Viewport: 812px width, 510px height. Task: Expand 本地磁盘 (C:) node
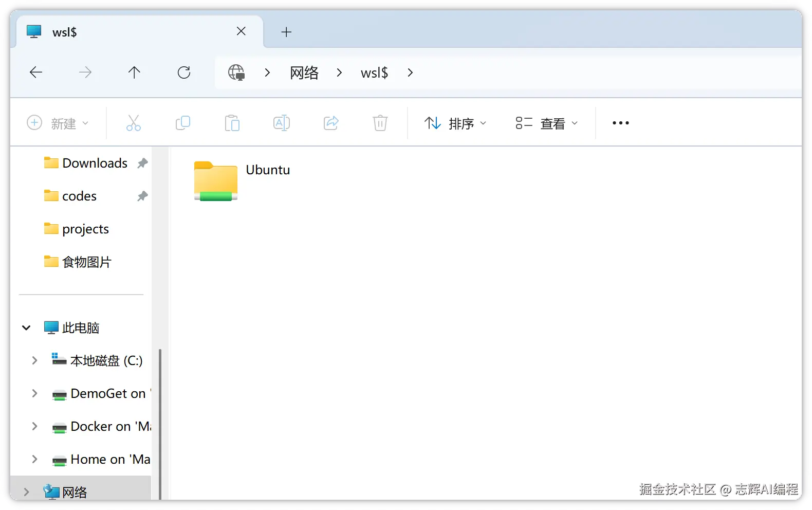point(34,360)
